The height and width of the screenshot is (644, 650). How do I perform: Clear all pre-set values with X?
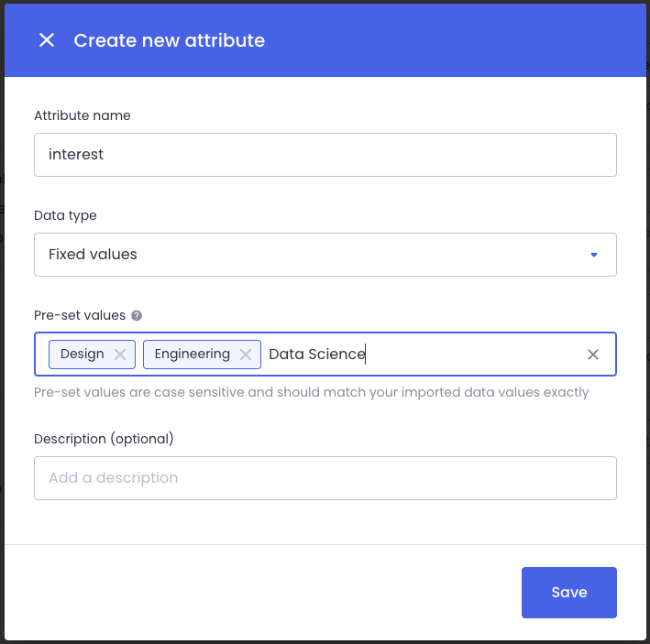(x=593, y=355)
